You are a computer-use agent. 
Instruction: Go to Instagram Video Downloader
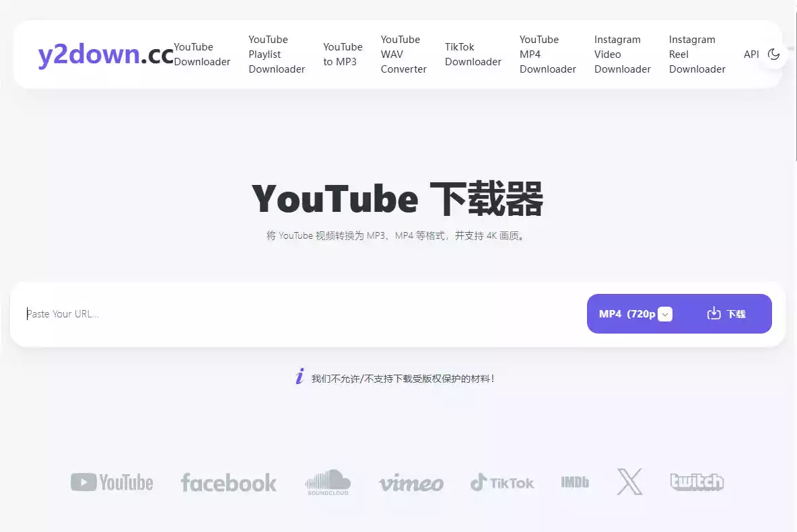622,54
